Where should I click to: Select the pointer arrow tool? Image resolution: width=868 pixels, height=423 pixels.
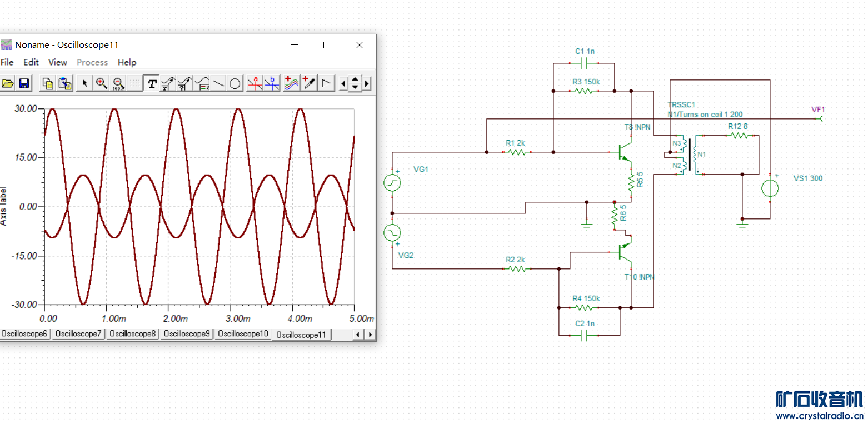(x=84, y=83)
